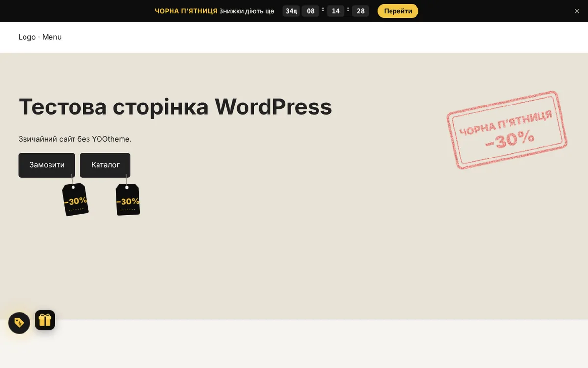Click the countdown hours box 08
The width and height of the screenshot is (588, 368).
click(311, 11)
